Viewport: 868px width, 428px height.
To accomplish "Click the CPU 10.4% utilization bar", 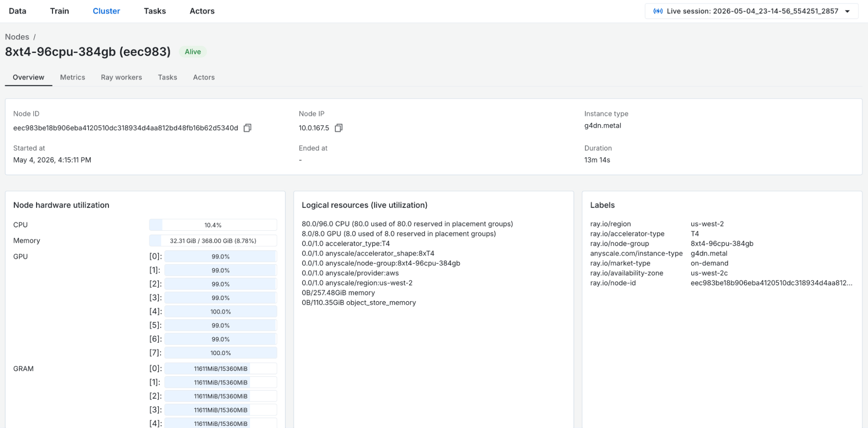I will click(x=213, y=225).
